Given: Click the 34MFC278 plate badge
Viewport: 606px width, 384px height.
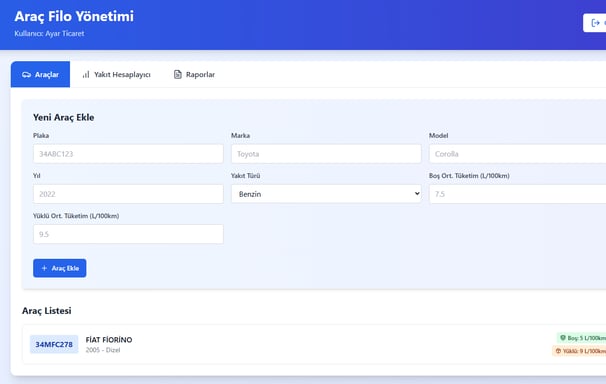Looking at the screenshot, I should coord(54,344).
